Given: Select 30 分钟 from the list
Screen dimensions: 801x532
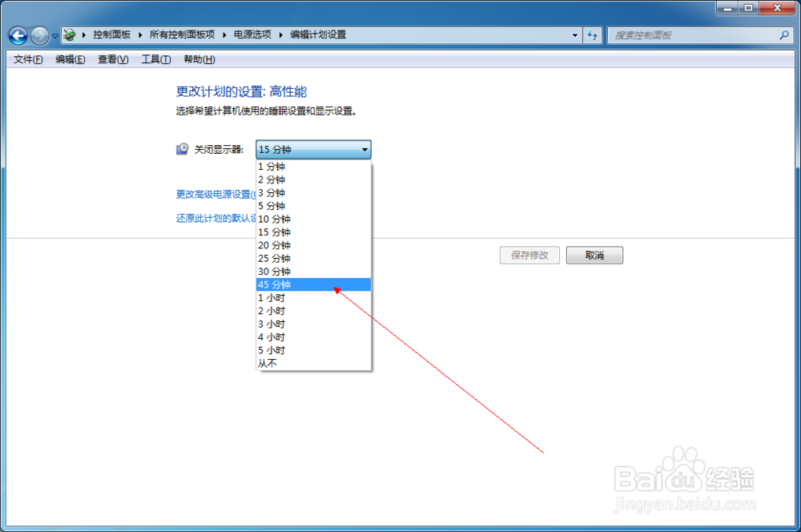Looking at the screenshot, I should coord(313,272).
